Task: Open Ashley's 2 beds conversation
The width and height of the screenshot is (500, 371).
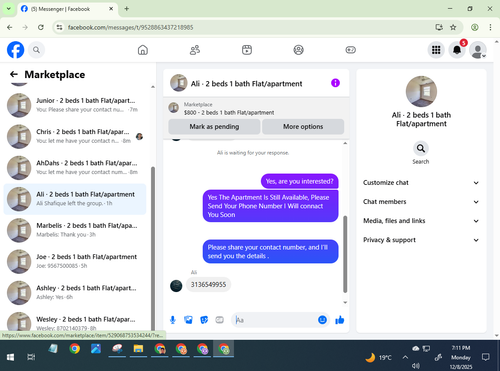Action: pyautogui.click(x=75, y=293)
